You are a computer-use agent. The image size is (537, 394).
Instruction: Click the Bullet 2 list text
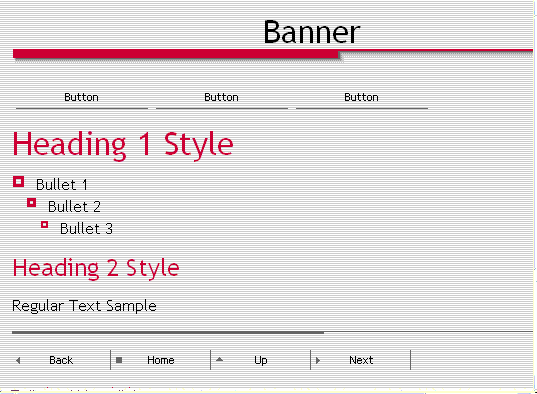74,207
